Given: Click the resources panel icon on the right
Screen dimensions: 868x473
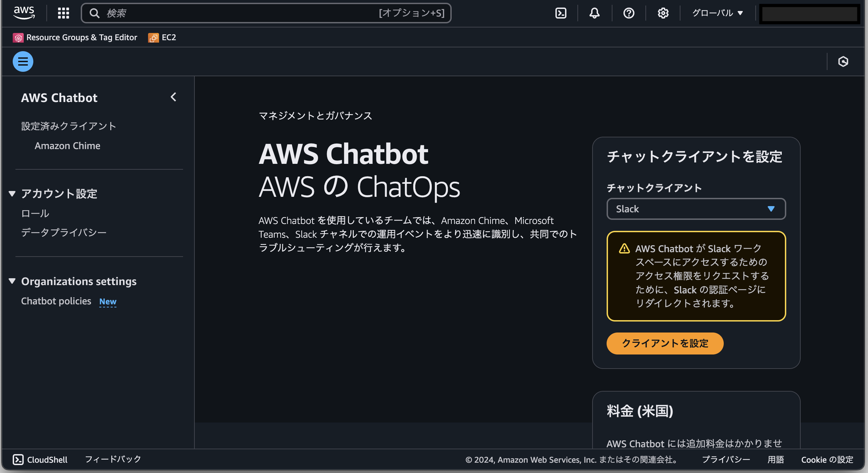Looking at the screenshot, I should tap(843, 61).
